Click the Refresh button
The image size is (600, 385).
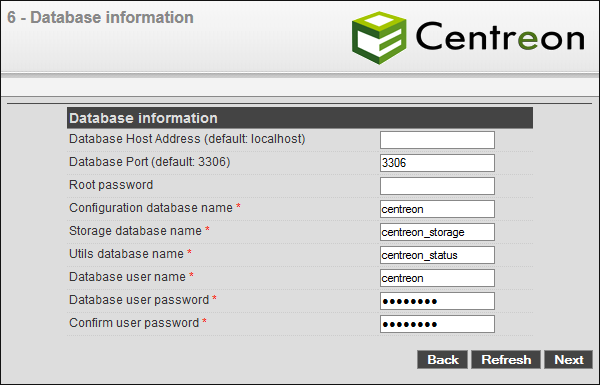point(506,360)
